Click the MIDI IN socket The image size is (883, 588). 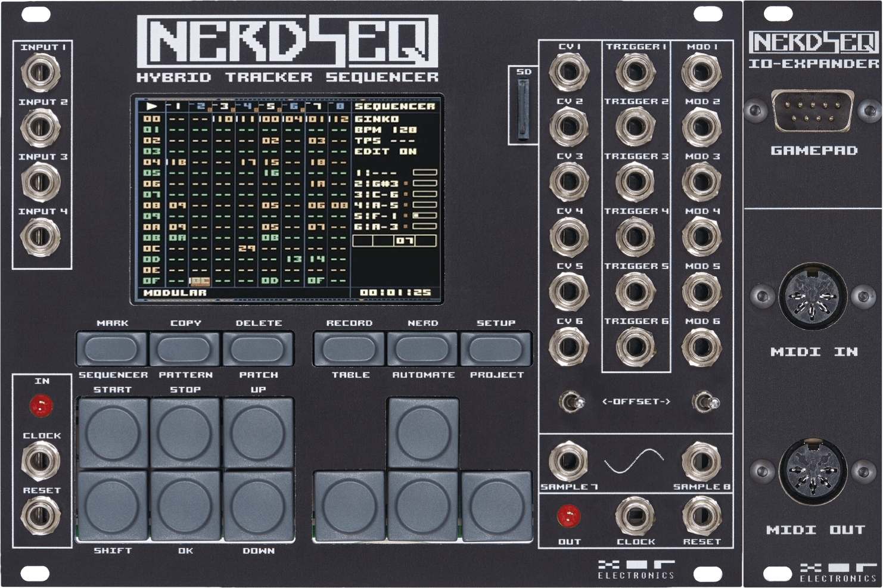812,296
